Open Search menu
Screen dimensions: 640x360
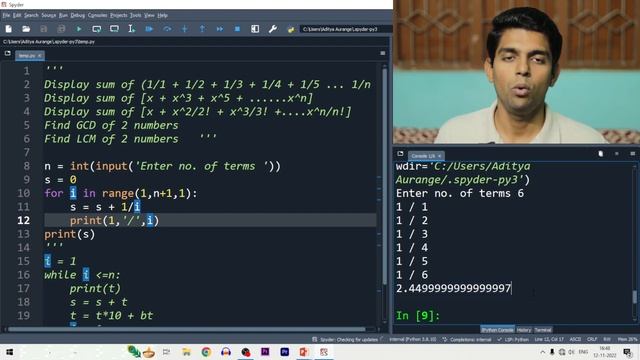(x=31, y=16)
